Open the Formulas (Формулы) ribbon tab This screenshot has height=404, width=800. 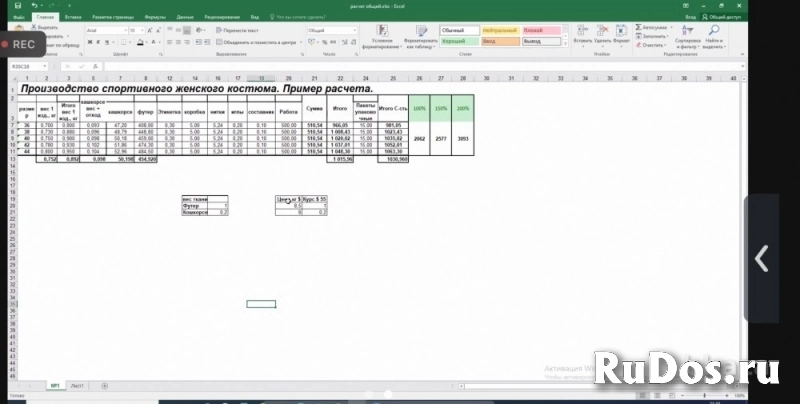pos(154,17)
